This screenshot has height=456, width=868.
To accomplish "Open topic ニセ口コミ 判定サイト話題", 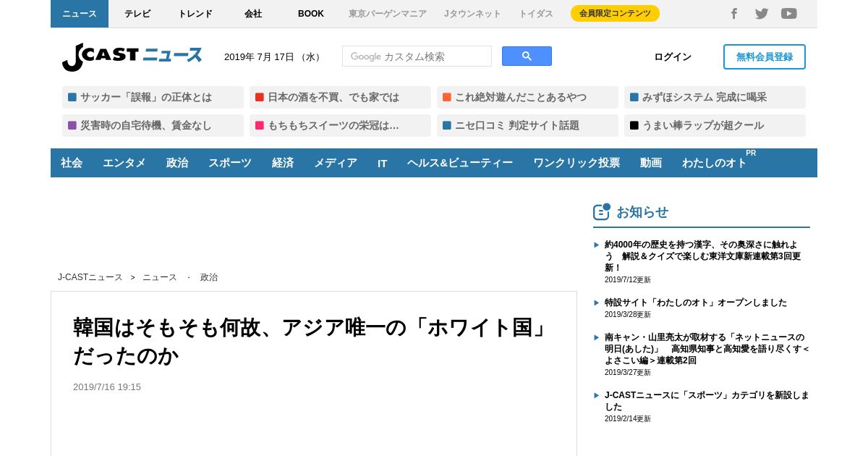I will (527, 125).
